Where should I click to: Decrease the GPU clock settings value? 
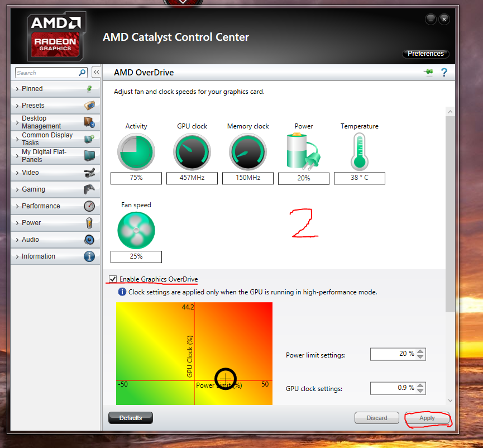click(420, 390)
